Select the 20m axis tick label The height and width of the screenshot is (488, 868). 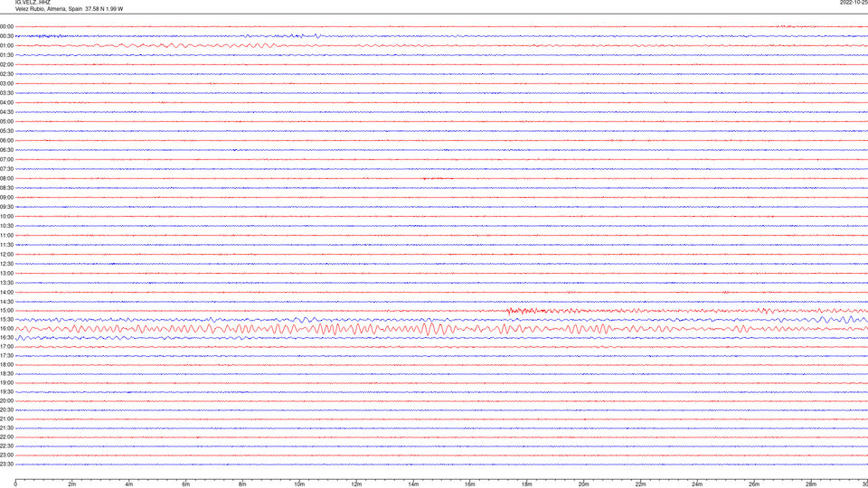pyautogui.click(x=583, y=484)
